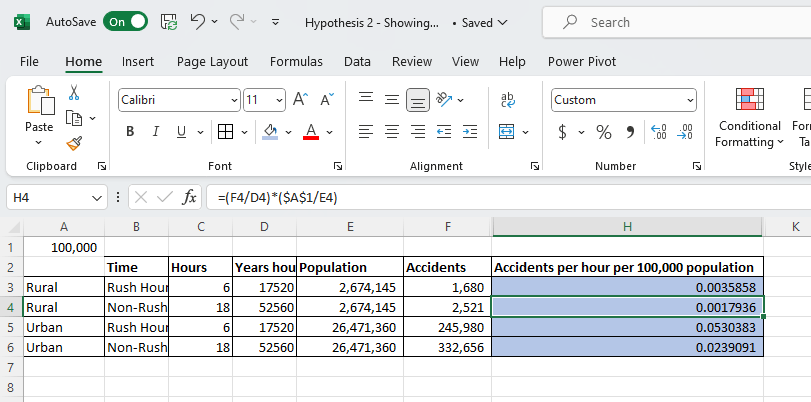The width and height of the screenshot is (811, 402).
Task: Toggle Bold formatting
Action: (130, 132)
